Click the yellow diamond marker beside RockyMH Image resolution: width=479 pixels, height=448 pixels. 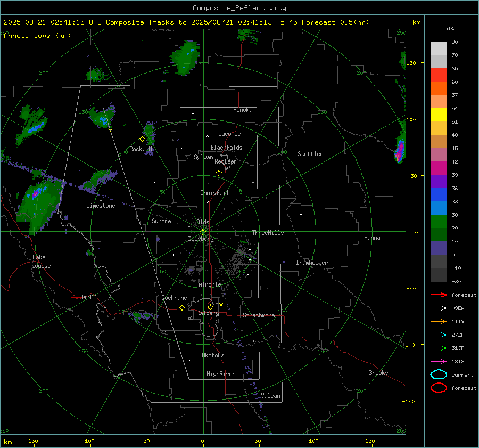pyautogui.click(x=142, y=139)
